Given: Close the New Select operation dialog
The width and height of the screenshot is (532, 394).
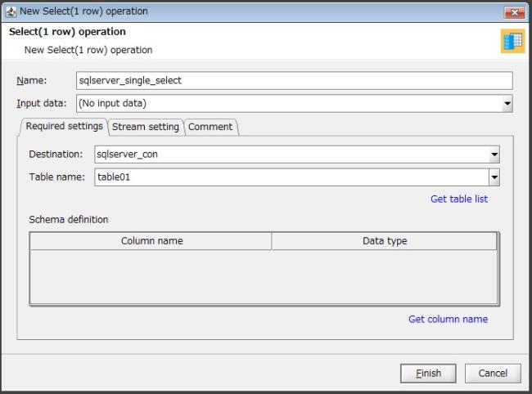Looking at the screenshot, I should [515, 11].
